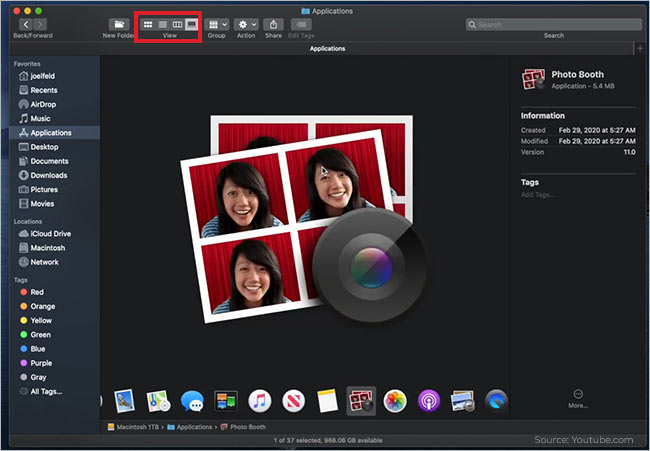The image size is (650, 451).
Task: Click Applications in path bar
Action: click(x=190, y=427)
